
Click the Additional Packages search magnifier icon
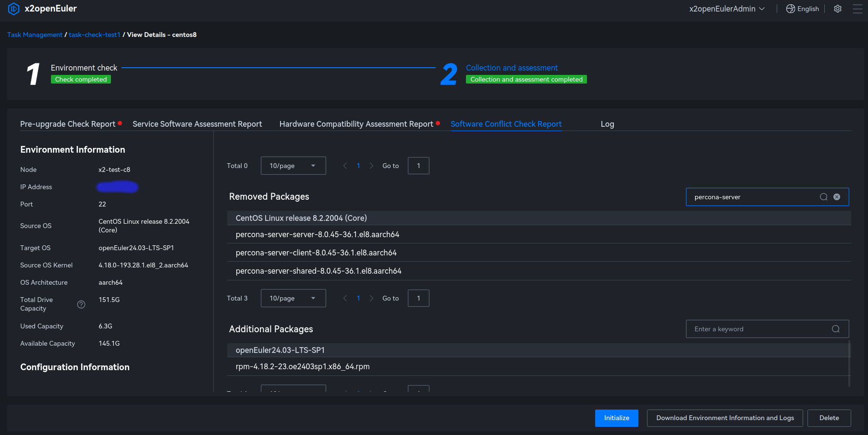point(836,329)
